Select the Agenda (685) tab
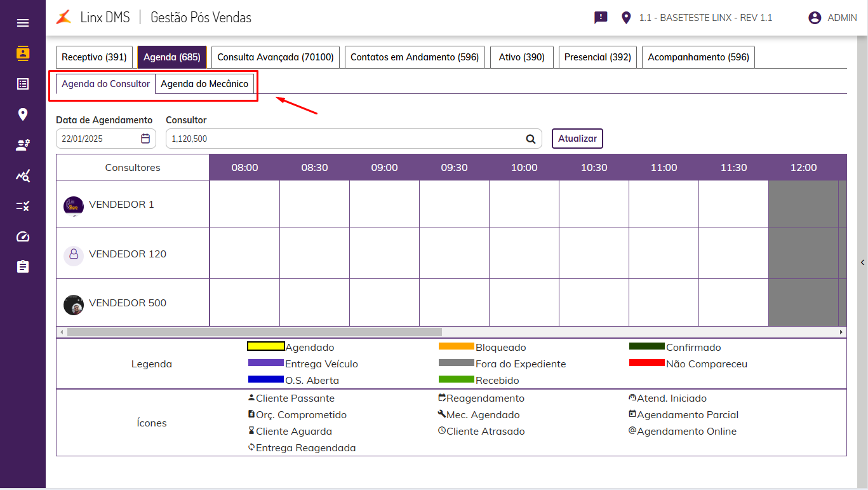 tap(172, 57)
